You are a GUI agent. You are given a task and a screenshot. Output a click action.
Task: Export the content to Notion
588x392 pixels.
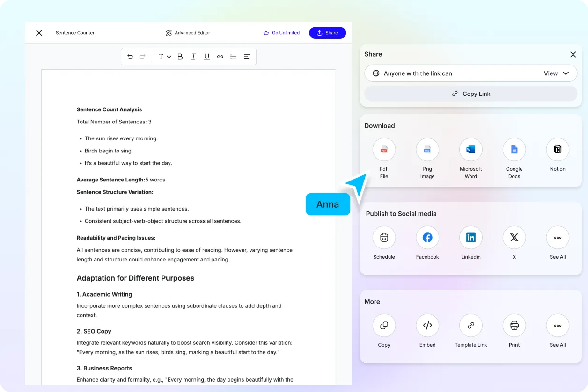tap(557, 149)
